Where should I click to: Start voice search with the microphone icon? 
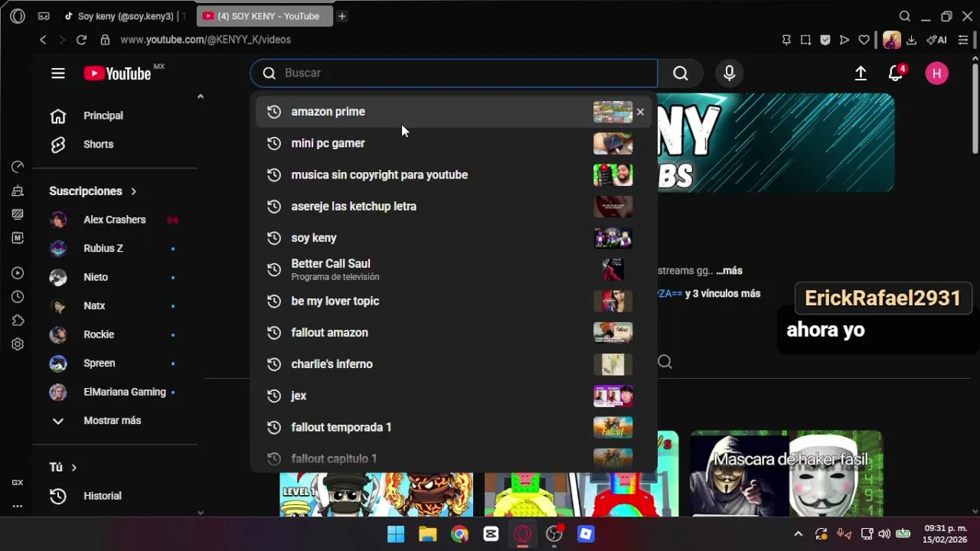[x=729, y=73]
